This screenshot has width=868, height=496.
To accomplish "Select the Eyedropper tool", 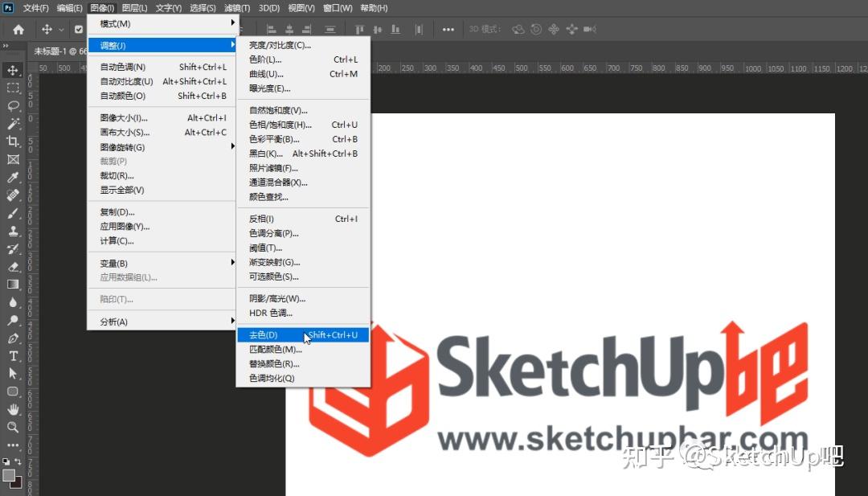I will tap(14, 177).
